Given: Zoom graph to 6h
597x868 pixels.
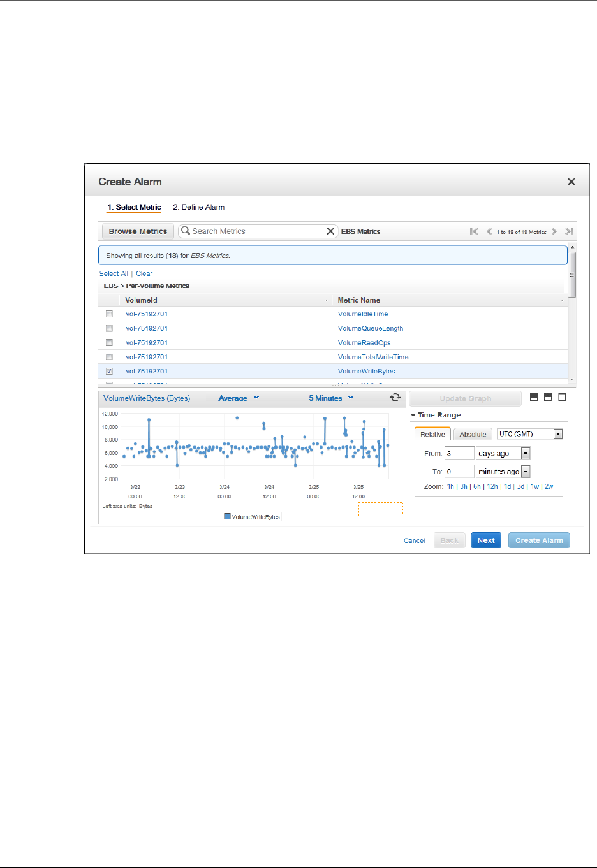Looking at the screenshot, I should point(477,486).
